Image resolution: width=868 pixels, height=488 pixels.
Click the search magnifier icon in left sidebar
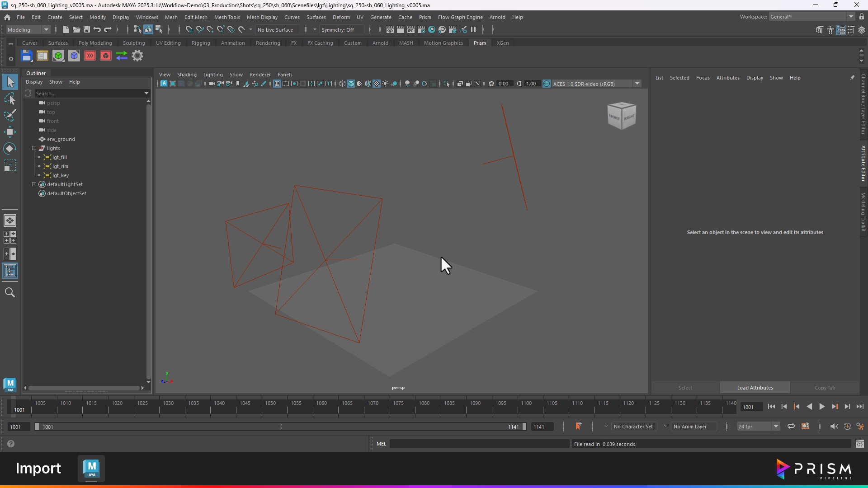pyautogui.click(x=10, y=293)
